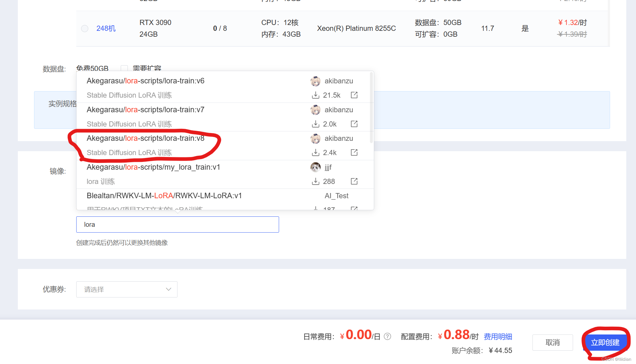The image size is (636, 364).
Task: Open external link icon for lora-train:v8
Action: click(x=354, y=152)
